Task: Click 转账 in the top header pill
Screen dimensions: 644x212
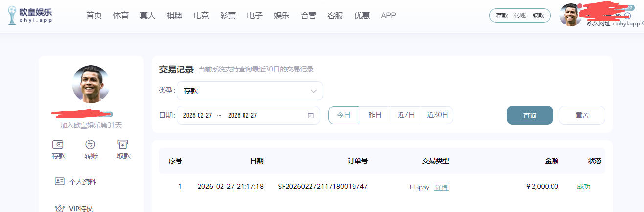Action: point(520,16)
